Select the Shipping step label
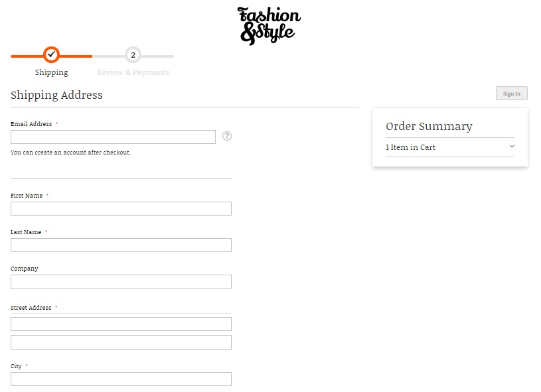The width and height of the screenshot is (541, 392). 51,72
